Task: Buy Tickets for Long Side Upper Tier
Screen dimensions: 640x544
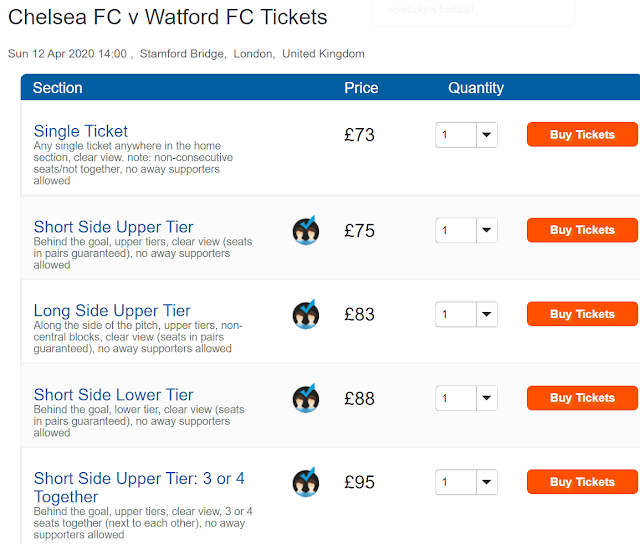Action: [582, 314]
